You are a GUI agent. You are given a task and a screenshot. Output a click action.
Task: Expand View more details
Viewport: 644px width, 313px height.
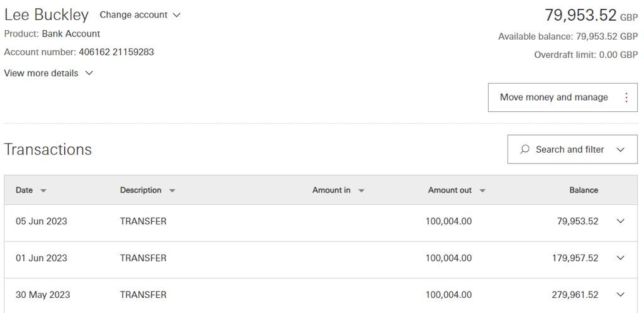(48, 73)
